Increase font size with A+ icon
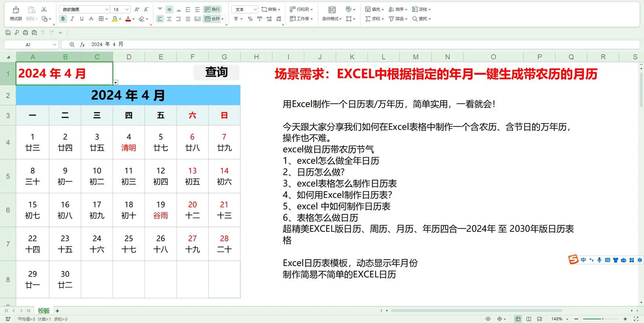 (137, 9)
